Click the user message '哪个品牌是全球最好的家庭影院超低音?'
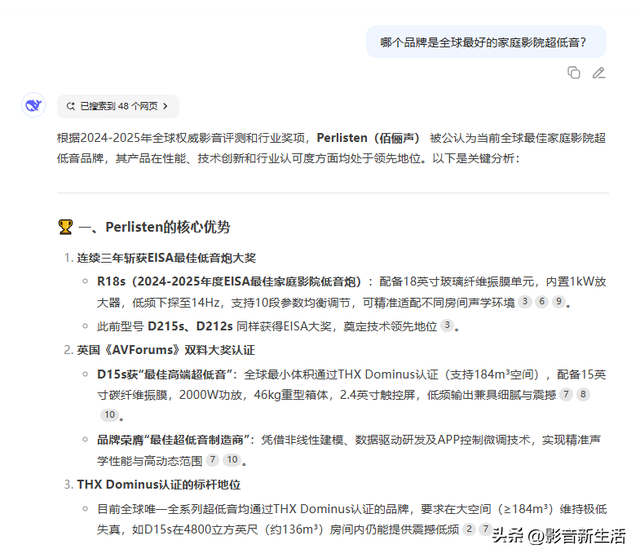 (x=486, y=42)
